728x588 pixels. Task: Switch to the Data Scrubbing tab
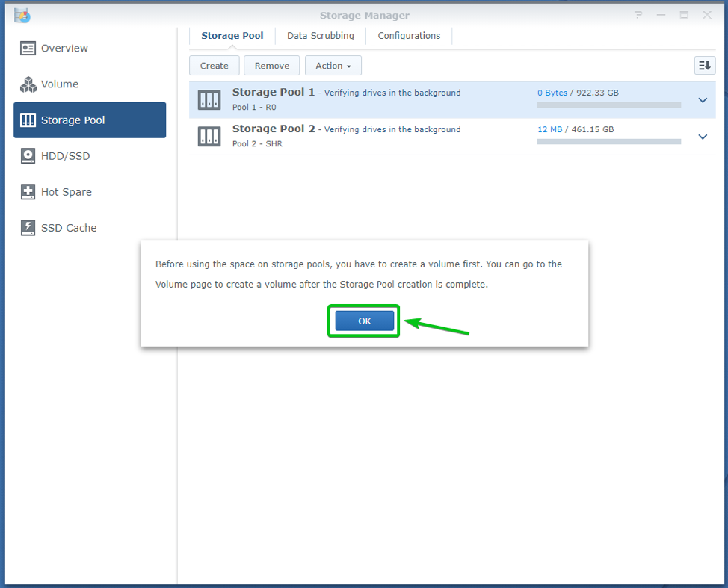[x=321, y=36]
